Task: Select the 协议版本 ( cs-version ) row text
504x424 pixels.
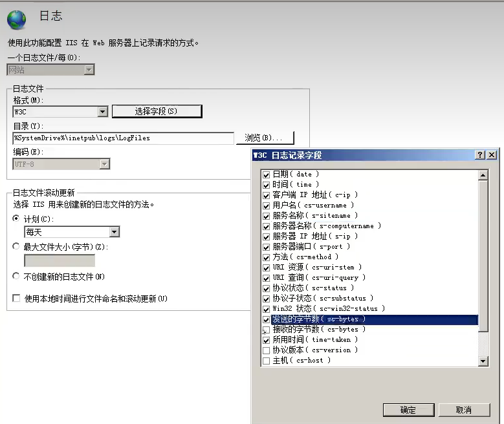Action: tap(315, 350)
